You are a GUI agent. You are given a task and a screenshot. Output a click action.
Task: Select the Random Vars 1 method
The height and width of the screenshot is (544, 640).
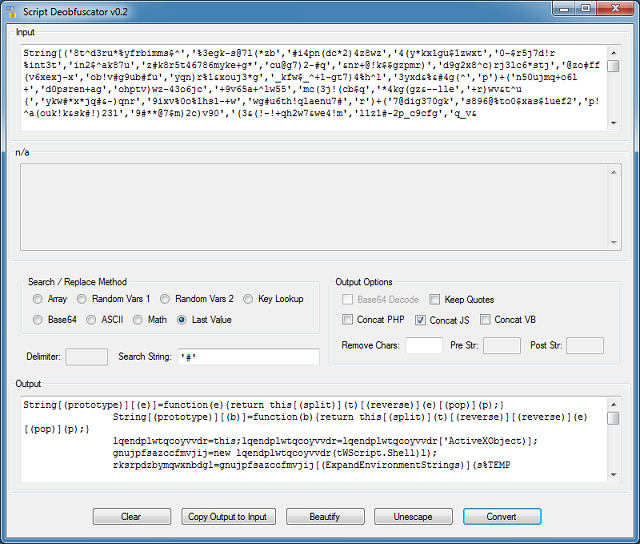tap(82, 299)
